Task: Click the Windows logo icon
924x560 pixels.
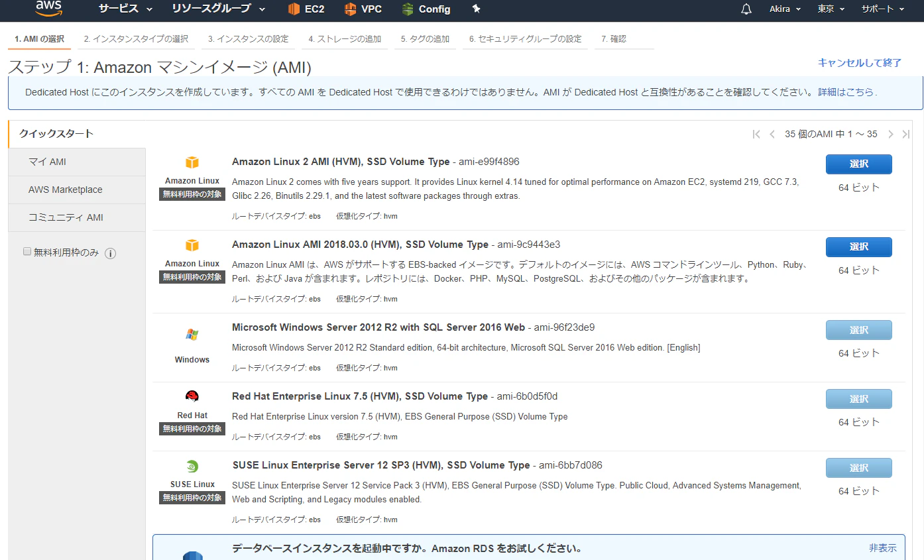Action: 192,335
